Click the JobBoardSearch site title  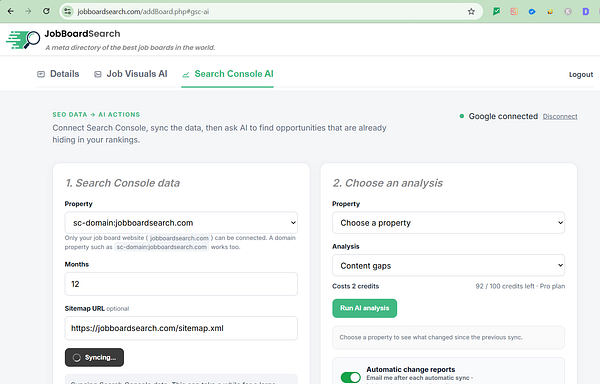(82, 34)
